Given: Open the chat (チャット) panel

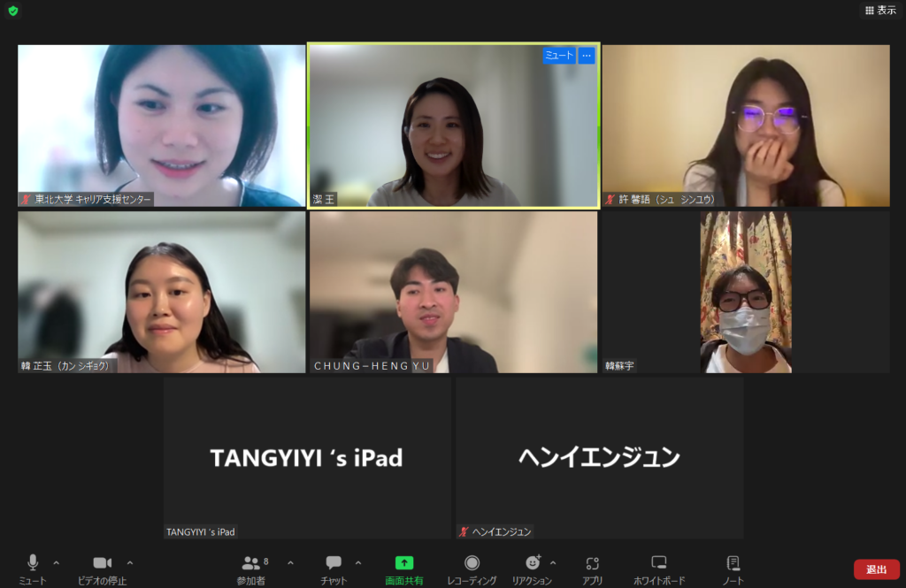Looking at the screenshot, I should pyautogui.click(x=334, y=569).
